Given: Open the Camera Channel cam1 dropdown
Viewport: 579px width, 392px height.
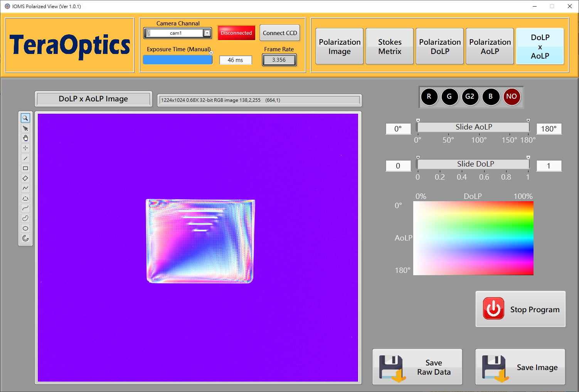Looking at the screenshot, I should (207, 33).
